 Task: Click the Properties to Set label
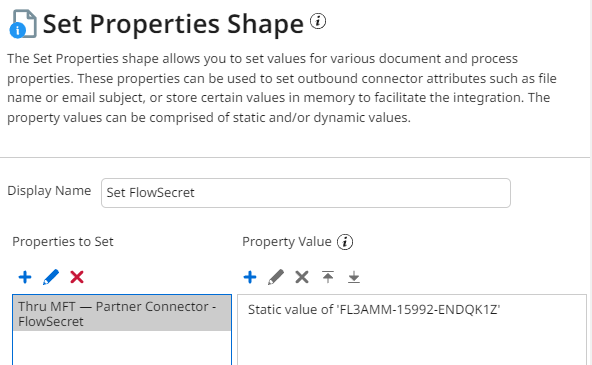tap(63, 242)
